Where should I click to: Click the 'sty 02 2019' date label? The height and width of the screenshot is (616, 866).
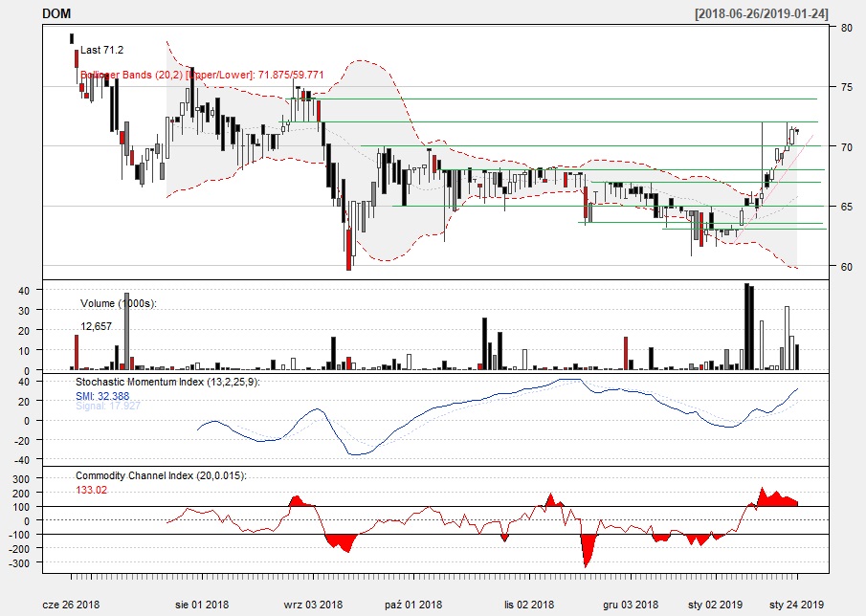click(716, 605)
